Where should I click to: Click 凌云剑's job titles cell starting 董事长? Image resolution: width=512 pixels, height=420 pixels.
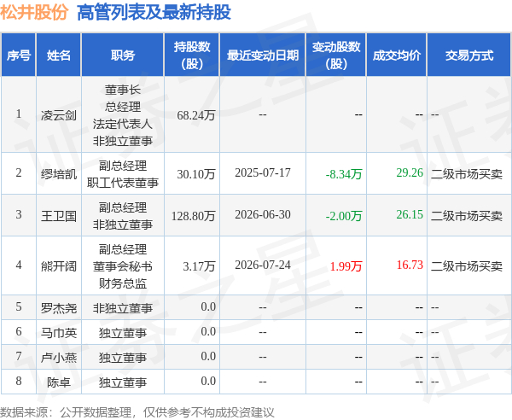[122, 115]
